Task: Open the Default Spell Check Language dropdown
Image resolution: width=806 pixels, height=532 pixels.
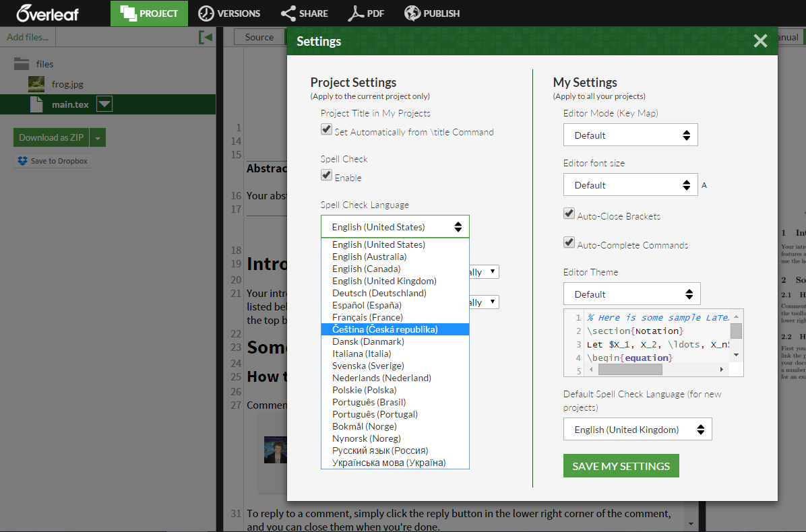Action: pos(637,430)
